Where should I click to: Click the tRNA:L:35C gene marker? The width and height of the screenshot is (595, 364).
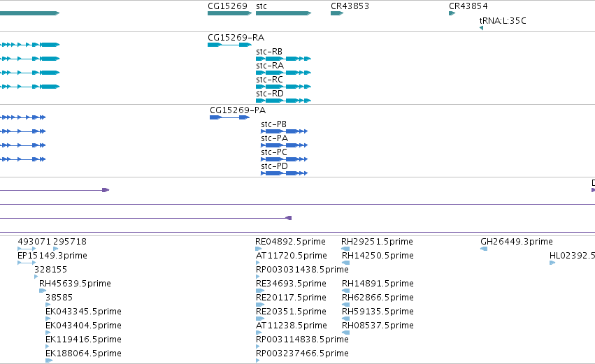coord(481,28)
